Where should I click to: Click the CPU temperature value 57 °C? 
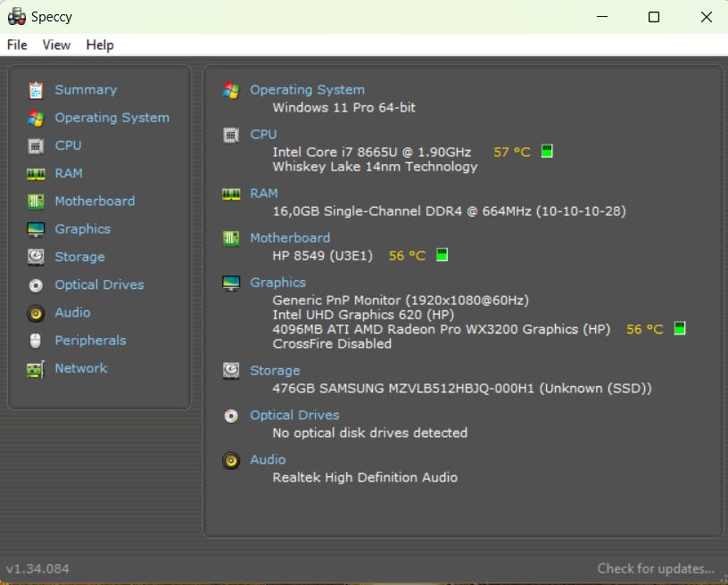pyautogui.click(x=511, y=152)
